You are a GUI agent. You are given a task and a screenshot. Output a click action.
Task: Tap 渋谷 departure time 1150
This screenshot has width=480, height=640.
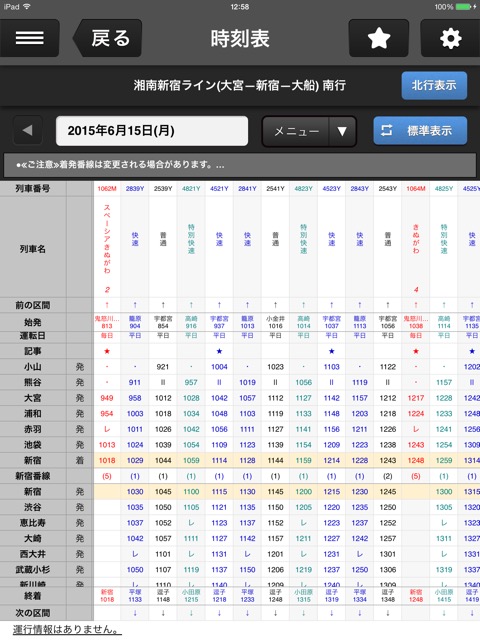tap(276, 507)
